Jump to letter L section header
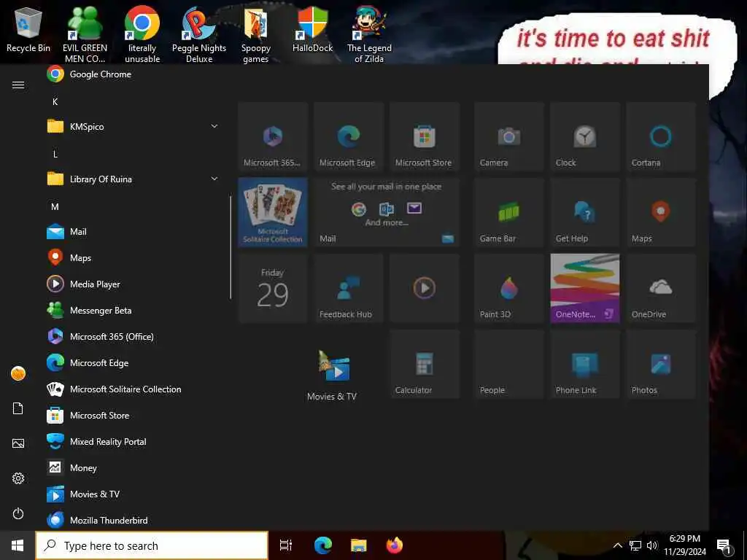 55,155
